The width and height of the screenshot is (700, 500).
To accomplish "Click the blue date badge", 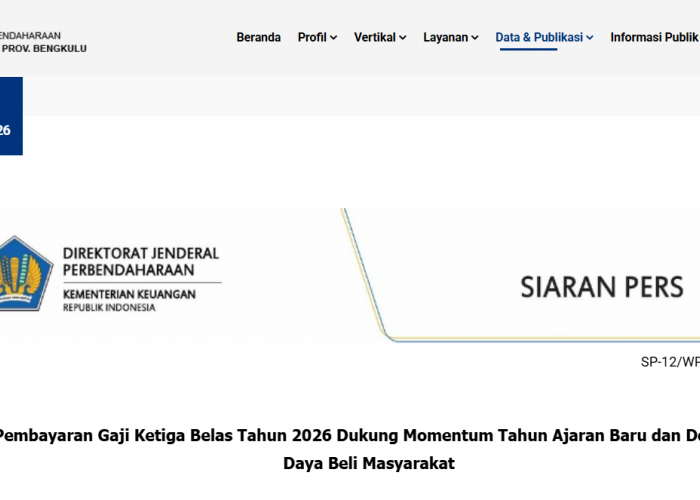I will [x=11, y=116].
